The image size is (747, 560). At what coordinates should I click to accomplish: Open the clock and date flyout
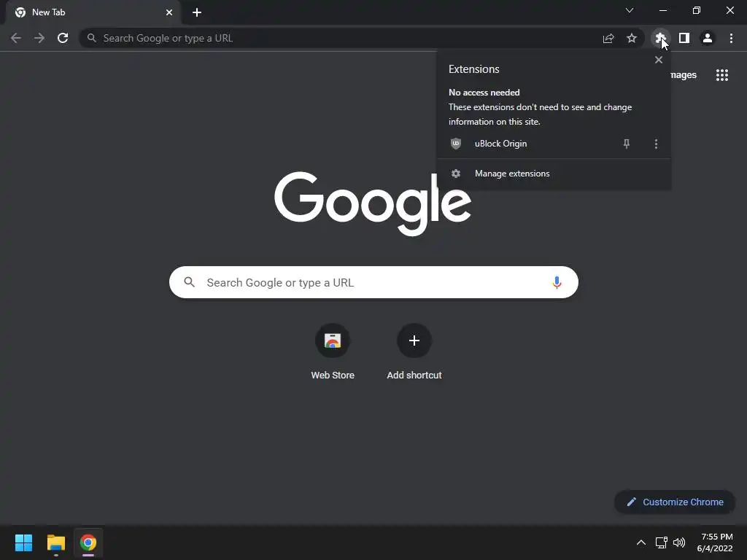point(715,542)
